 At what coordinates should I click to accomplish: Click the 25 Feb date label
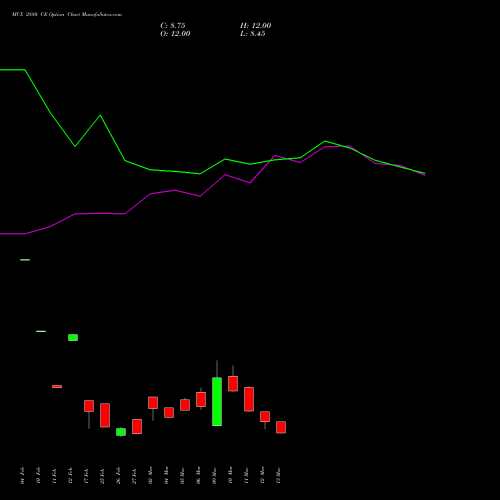coord(102,476)
